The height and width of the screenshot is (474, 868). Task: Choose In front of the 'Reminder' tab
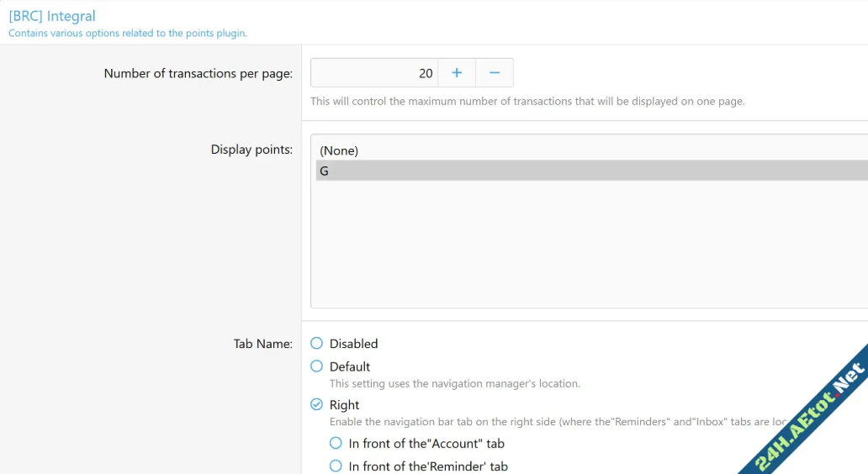(x=336, y=466)
